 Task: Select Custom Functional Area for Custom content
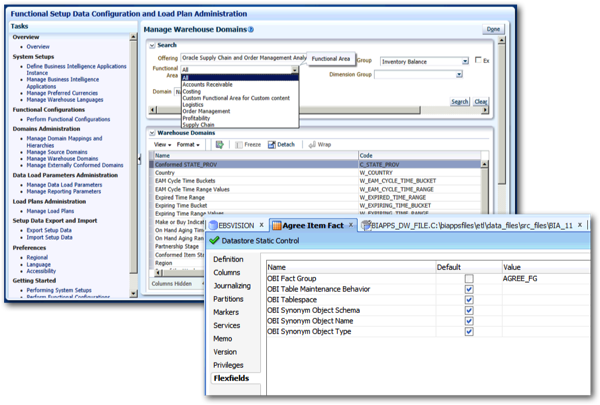click(x=236, y=98)
